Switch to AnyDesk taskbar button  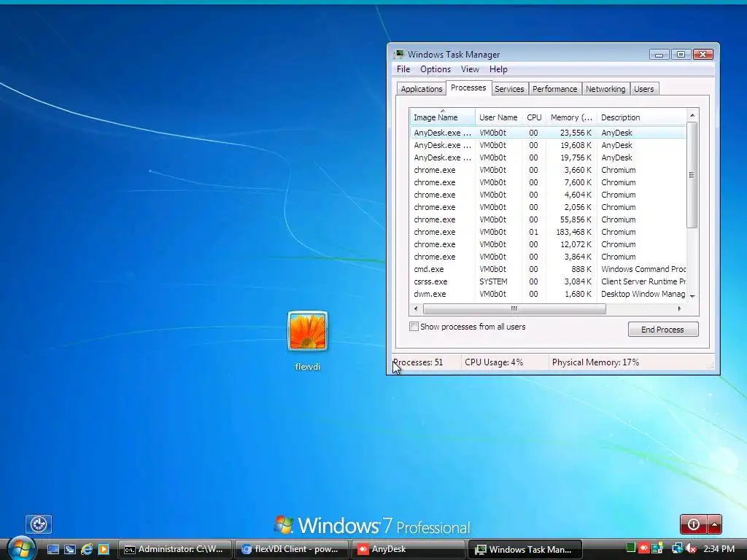[408, 549]
